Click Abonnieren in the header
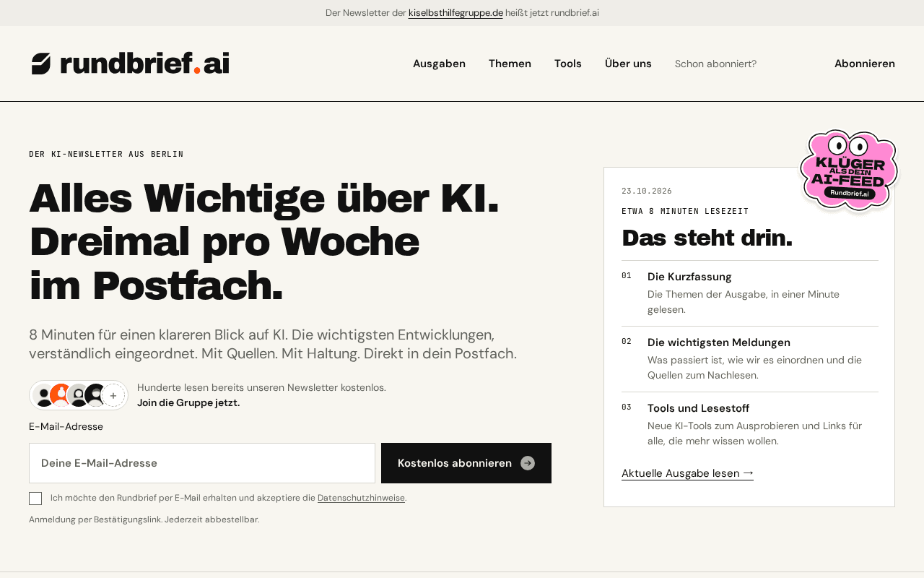 [x=865, y=64]
